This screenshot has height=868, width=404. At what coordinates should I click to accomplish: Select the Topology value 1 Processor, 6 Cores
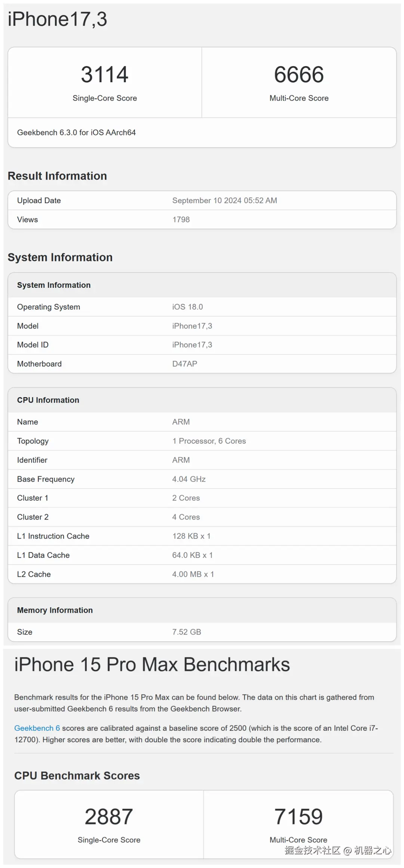[x=209, y=441]
